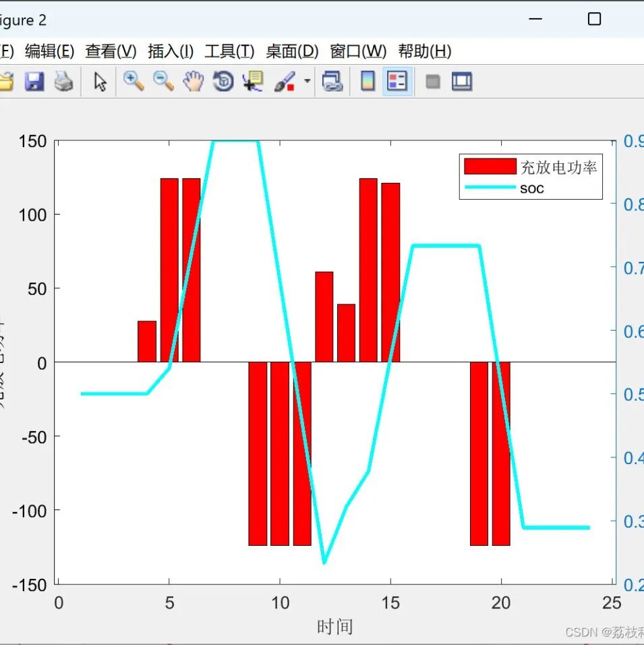644x645 pixels.
Task: Click the cyan soc legend line
Action: (490, 187)
